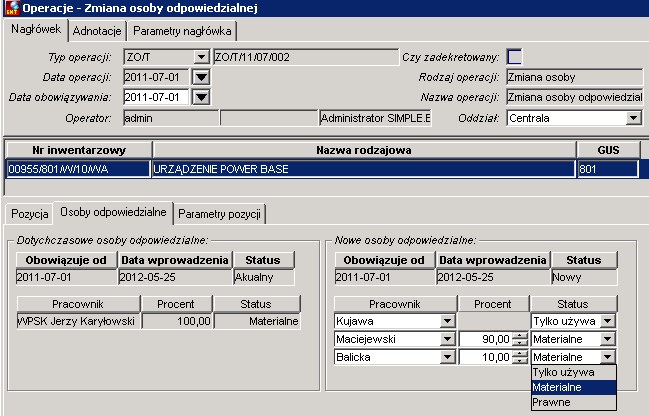Toggle the Czy zadekretowany checkbox

tap(514, 57)
